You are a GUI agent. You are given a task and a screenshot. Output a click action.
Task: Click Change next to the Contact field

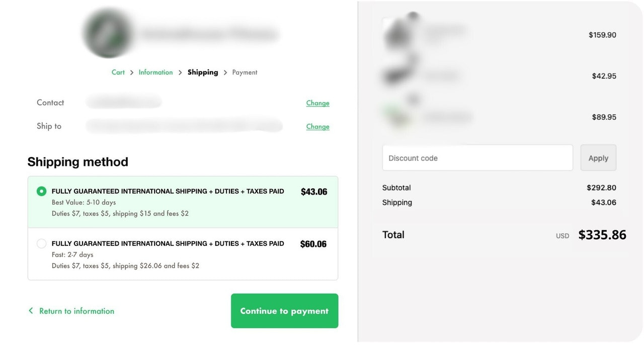(x=317, y=103)
